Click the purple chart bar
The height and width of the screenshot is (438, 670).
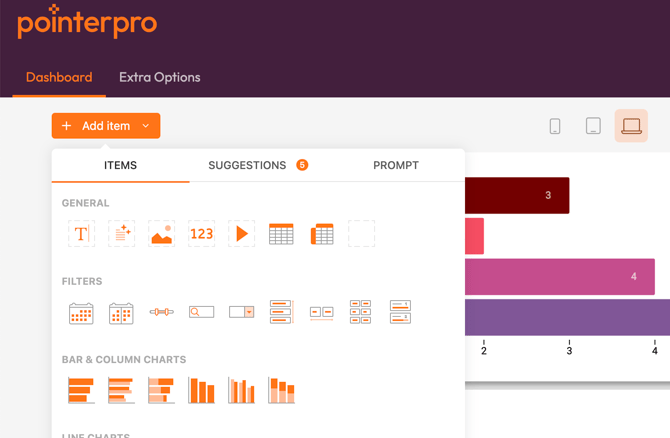[x=566, y=317]
